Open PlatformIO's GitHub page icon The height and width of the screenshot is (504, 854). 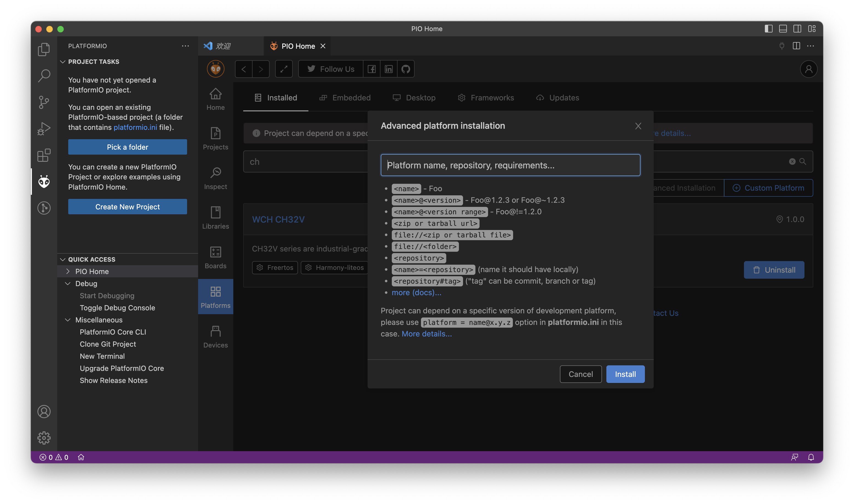pos(406,69)
